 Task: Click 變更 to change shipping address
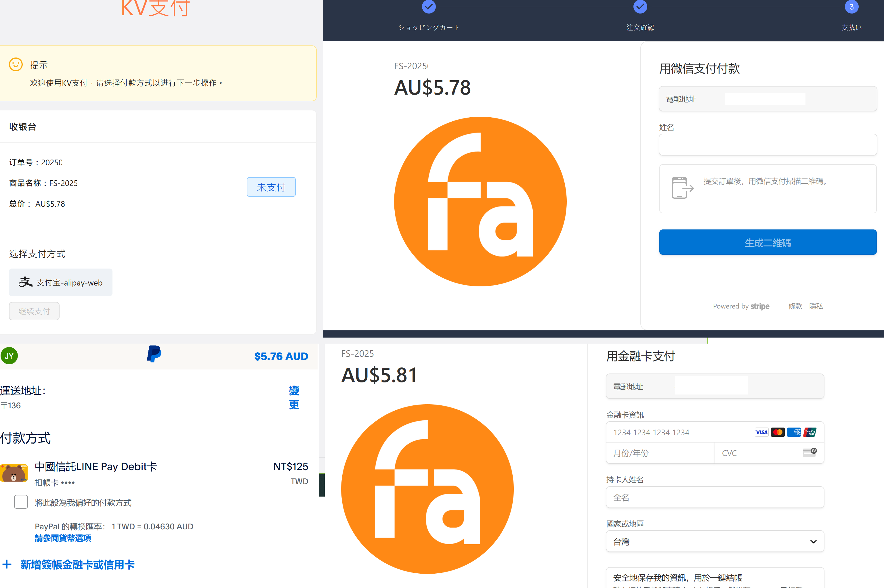tap(294, 397)
